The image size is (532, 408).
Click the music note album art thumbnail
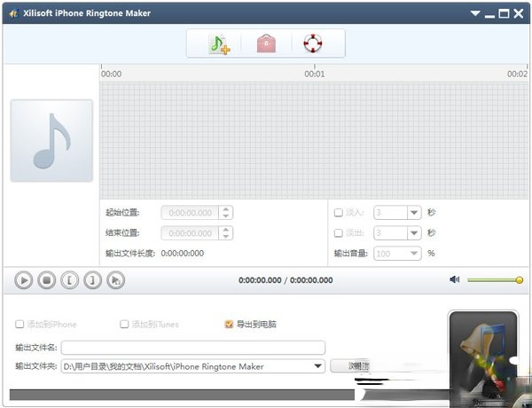[x=51, y=140]
